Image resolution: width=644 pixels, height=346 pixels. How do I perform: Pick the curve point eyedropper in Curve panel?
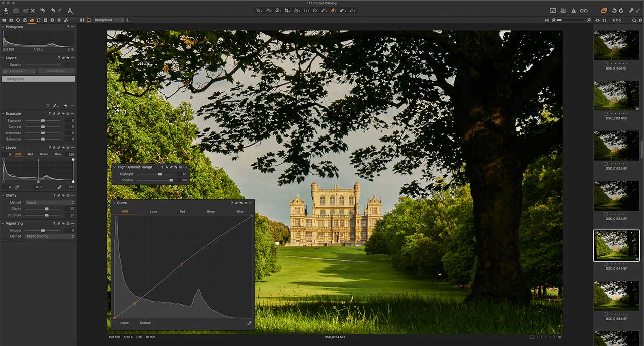[x=249, y=323]
